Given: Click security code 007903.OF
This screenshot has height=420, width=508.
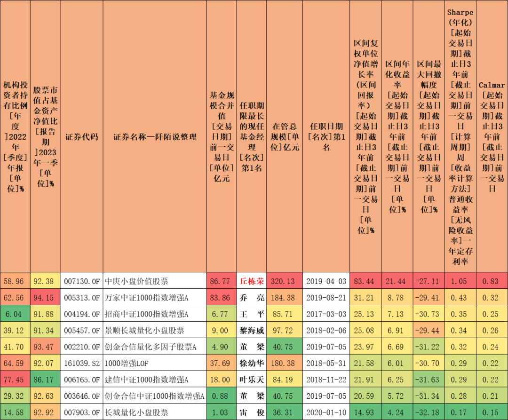Looking at the screenshot, I should coord(82,412).
